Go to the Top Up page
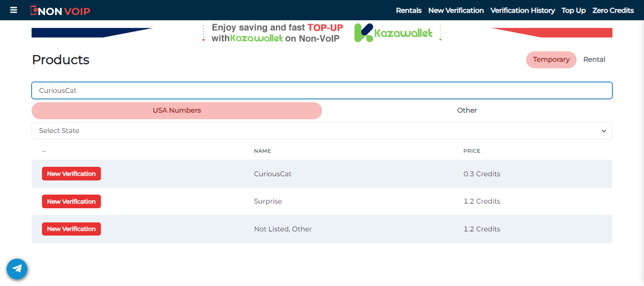The image size is (644, 286). click(573, 10)
